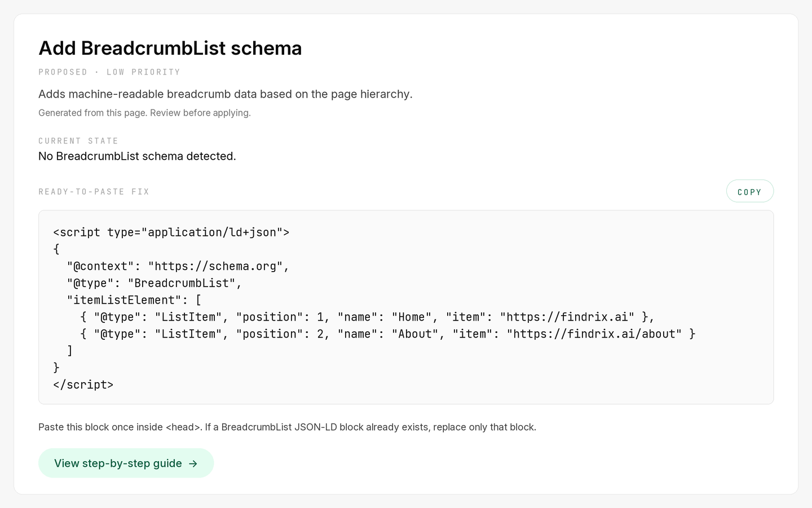Click the 'Paste this block once inside <head>' note
Screen dimensions: 812x508
coord(287,427)
